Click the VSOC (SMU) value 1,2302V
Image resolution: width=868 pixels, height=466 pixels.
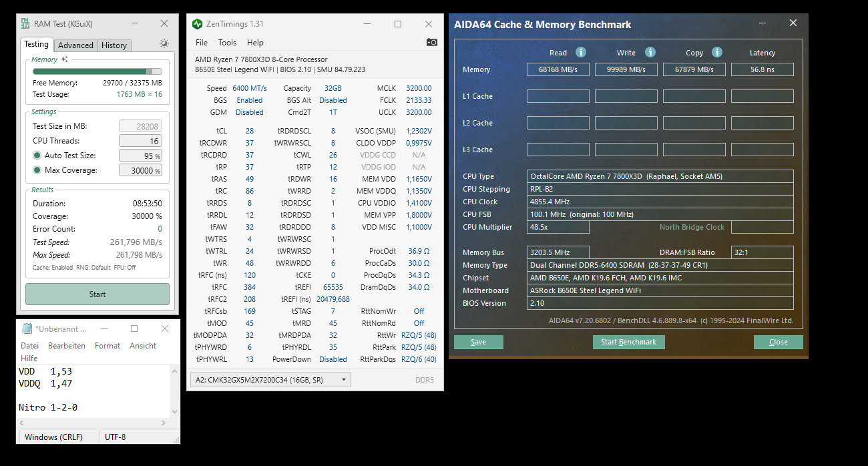click(x=419, y=131)
